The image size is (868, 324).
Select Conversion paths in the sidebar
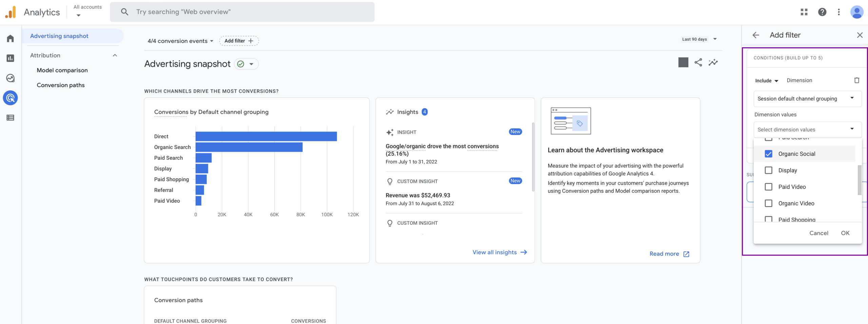point(61,85)
